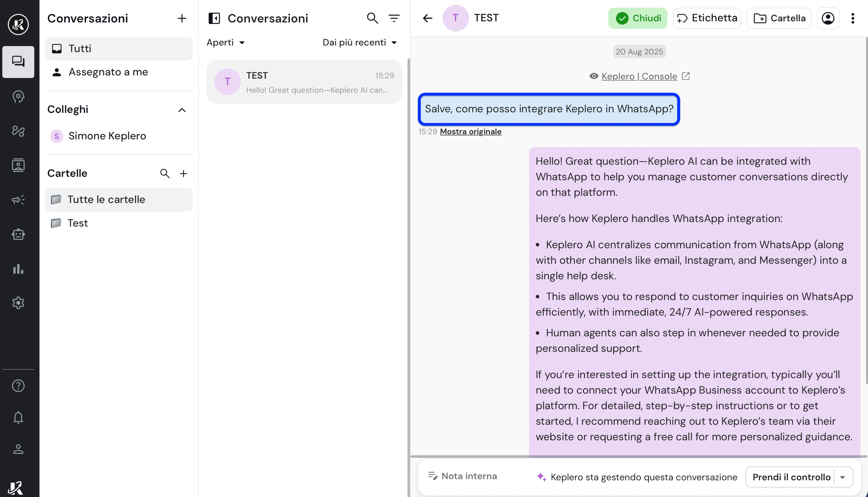Open the contacts card icon in sidebar
Image resolution: width=868 pixels, height=497 pixels.
click(18, 165)
